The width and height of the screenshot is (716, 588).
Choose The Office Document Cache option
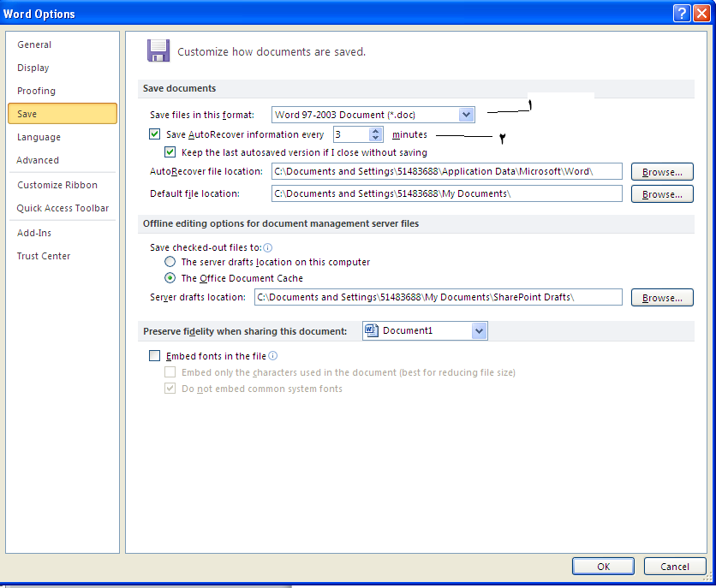(171, 278)
